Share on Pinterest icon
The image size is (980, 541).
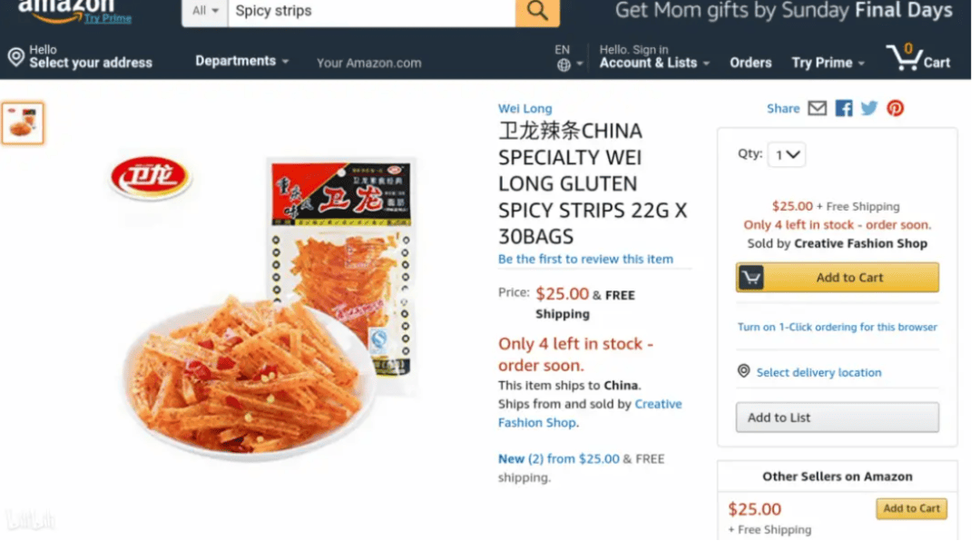coord(895,108)
